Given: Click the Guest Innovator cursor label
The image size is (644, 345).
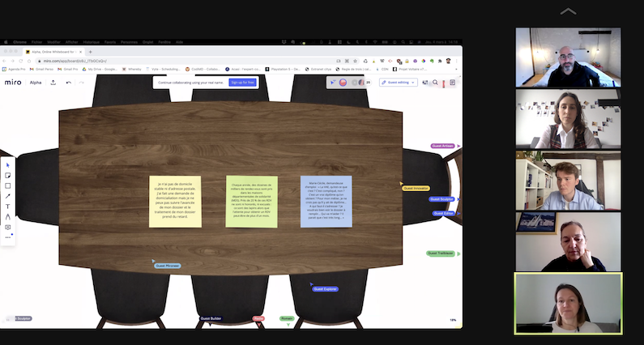Looking at the screenshot, I should coord(416,188).
